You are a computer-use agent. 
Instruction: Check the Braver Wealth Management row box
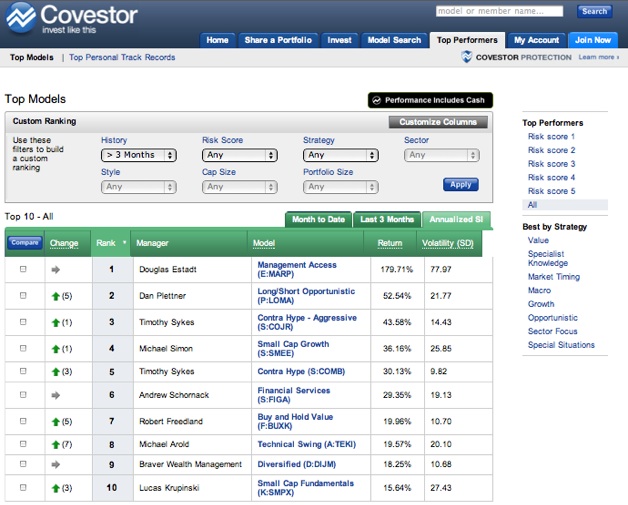[x=23, y=464]
